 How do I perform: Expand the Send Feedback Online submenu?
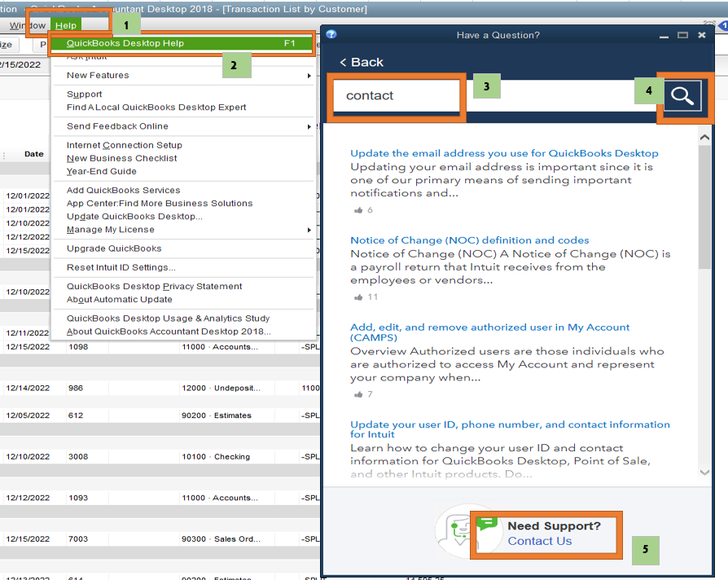pos(184,126)
